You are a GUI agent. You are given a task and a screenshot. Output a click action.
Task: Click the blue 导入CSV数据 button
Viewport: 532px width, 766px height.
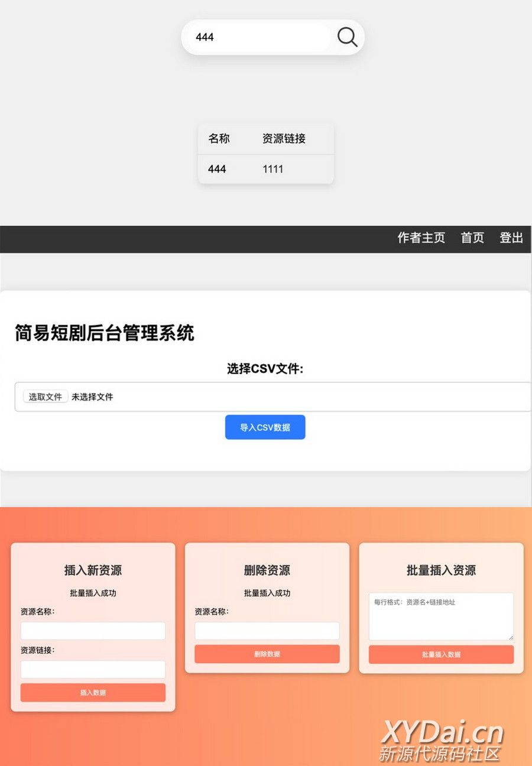[265, 427]
